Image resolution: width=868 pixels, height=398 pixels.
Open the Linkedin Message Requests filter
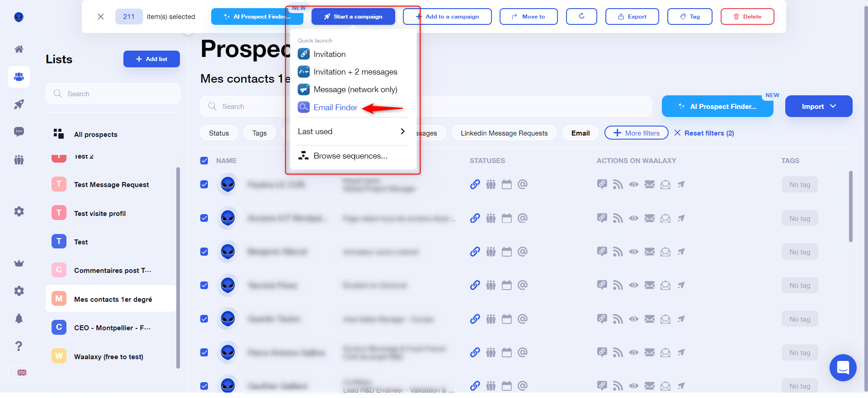[x=504, y=133]
